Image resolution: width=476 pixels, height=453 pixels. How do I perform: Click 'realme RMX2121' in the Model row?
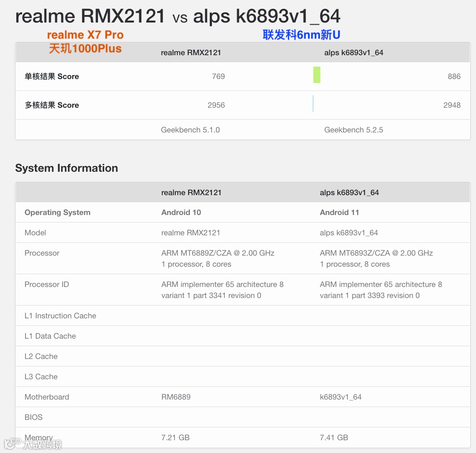tap(191, 233)
